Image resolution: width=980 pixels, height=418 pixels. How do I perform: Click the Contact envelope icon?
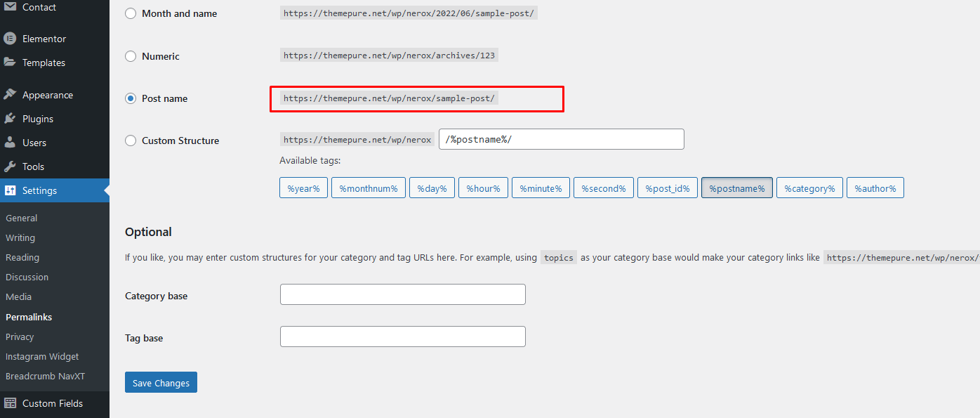pyautogui.click(x=10, y=7)
